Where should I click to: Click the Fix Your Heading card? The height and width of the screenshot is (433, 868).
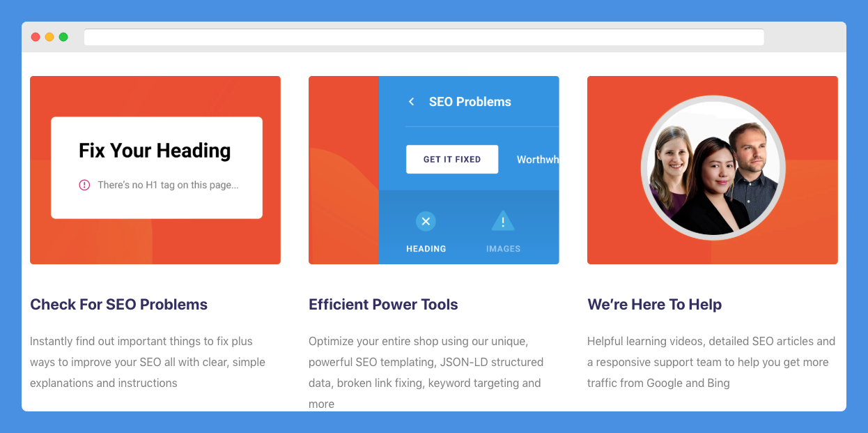pos(157,167)
